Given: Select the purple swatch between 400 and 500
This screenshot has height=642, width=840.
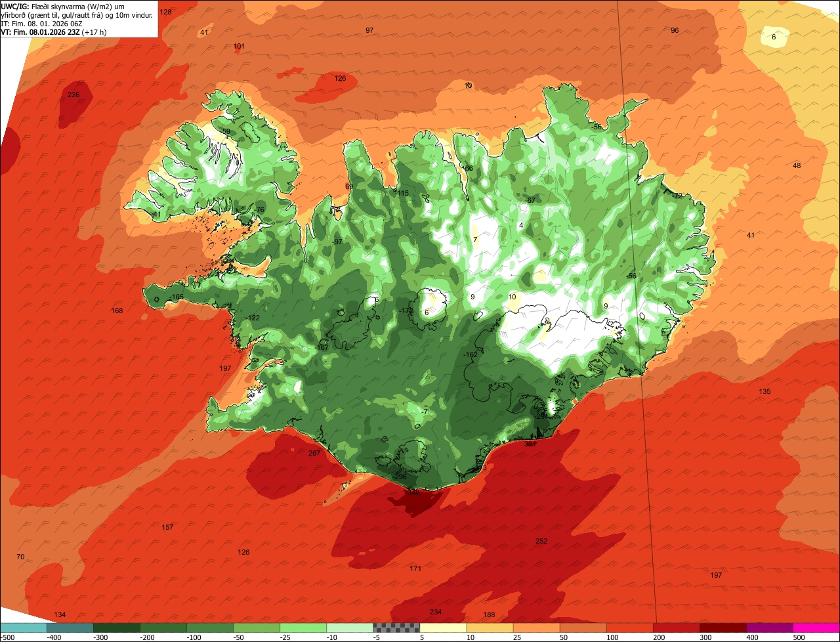Looking at the screenshot, I should point(770,628).
